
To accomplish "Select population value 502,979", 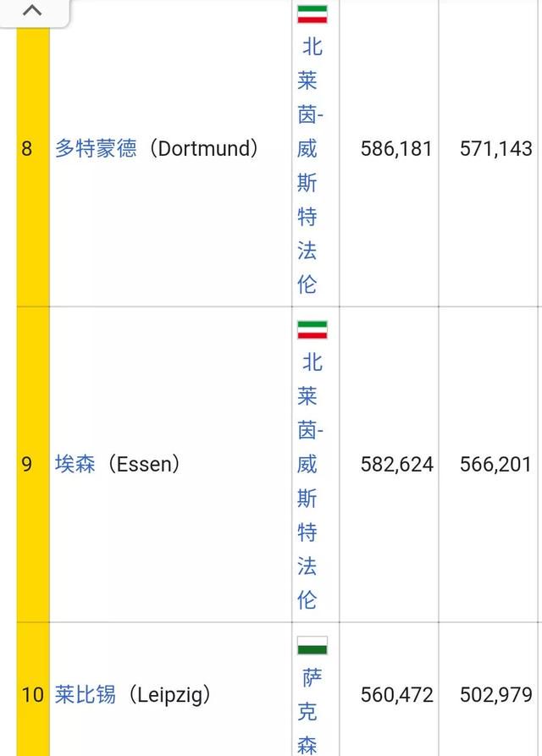I will click(495, 695).
